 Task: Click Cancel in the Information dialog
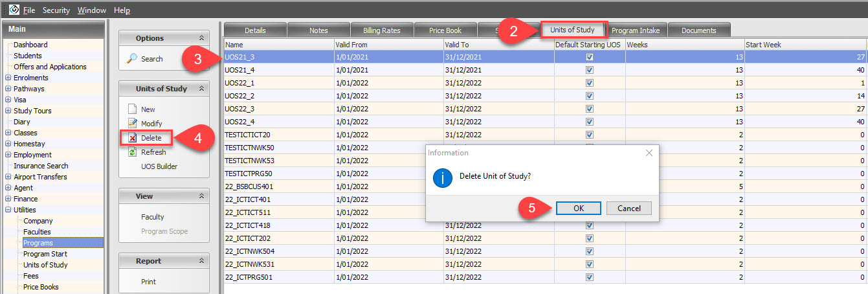tap(629, 208)
